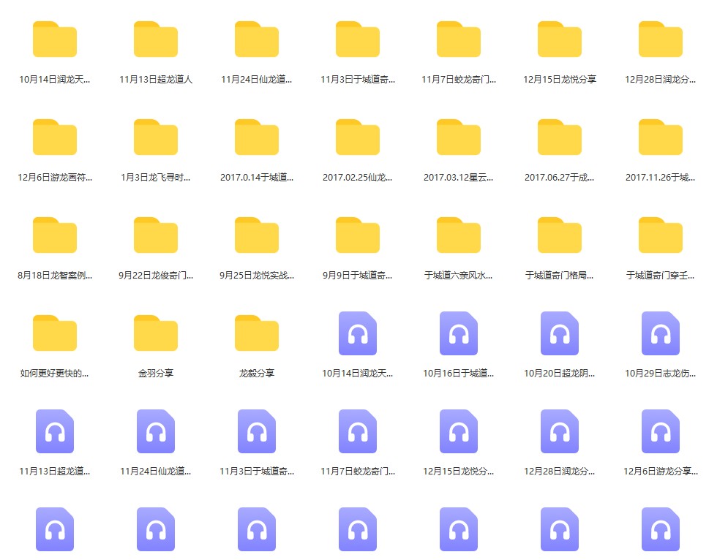Open the 如何更好更快的 folder
Screen dimensions: 728x560
(54, 333)
